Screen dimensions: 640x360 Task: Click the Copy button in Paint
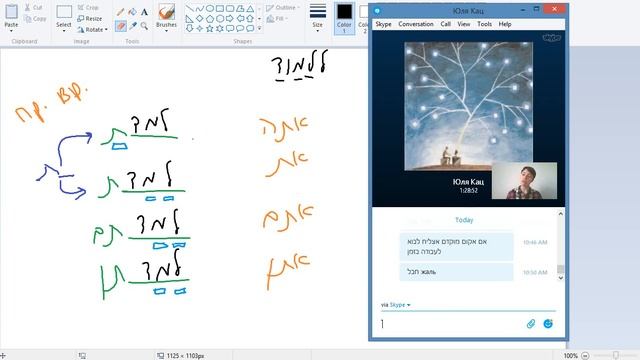[35, 19]
